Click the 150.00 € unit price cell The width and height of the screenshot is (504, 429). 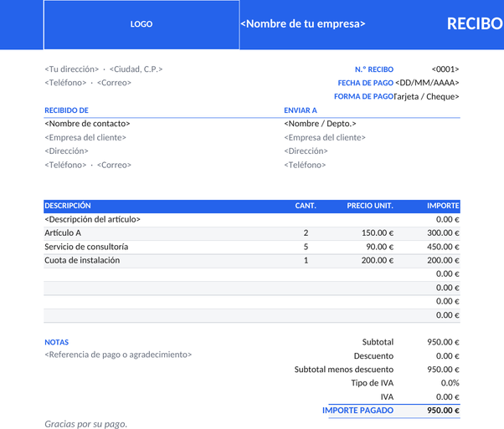[x=378, y=232]
